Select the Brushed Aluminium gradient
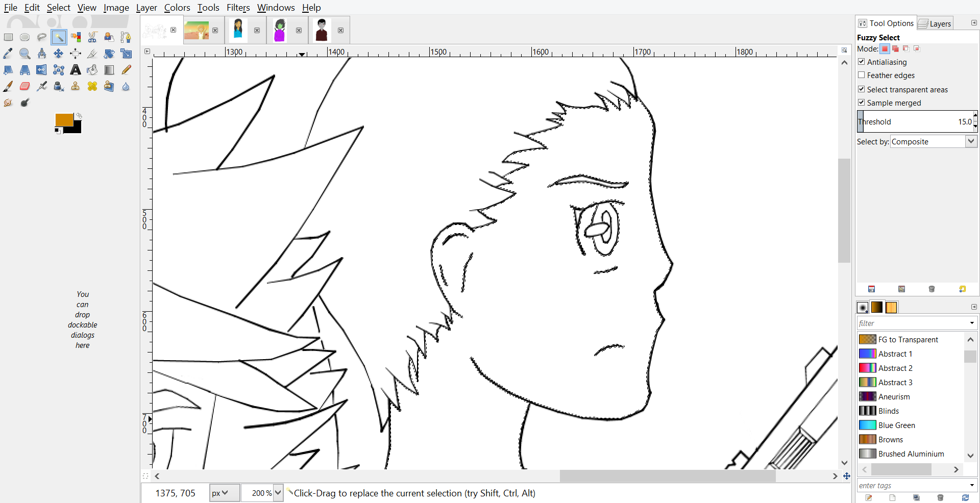The height and width of the screenshot is (503, 980). (x=911, y=454)
